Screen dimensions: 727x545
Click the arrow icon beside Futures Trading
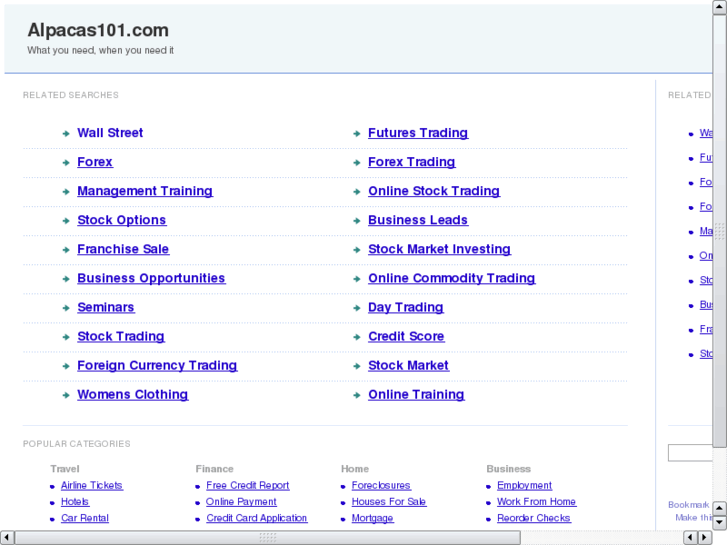pyautogui.click(x=357, y=134)
